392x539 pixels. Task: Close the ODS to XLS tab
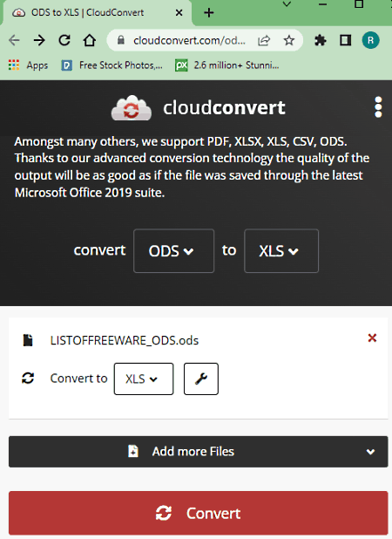pyautogui.click(x=179, y=13)
